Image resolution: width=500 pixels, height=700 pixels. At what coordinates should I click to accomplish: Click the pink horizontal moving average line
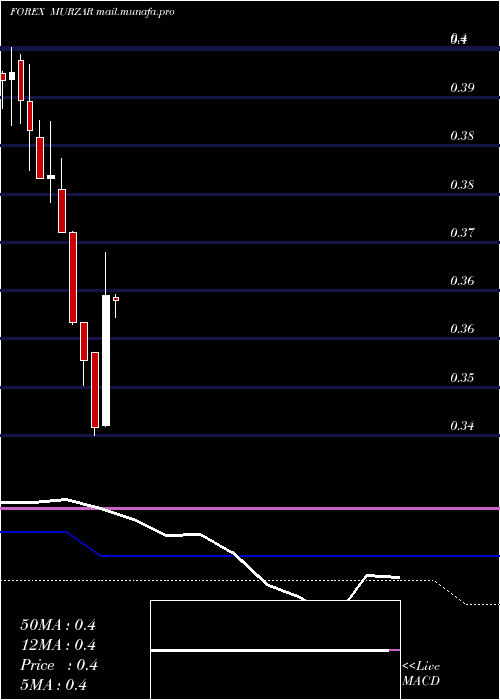(250, 508)
